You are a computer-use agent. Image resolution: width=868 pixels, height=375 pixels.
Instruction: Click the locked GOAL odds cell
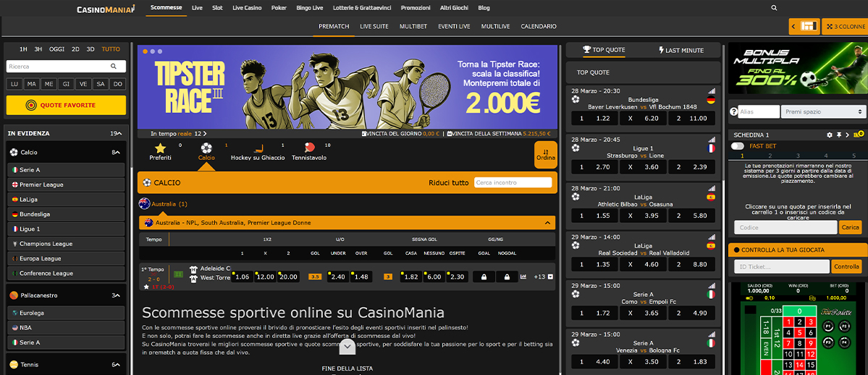click(484, 277)
